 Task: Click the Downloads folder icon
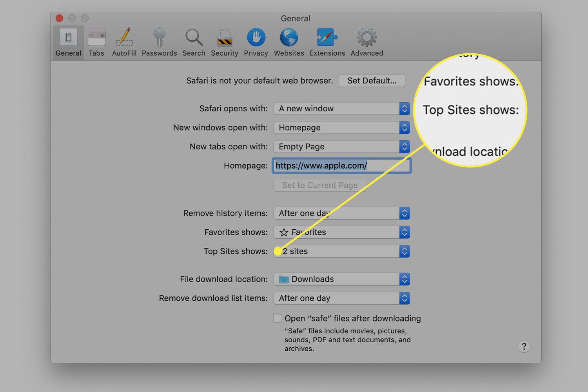click(x=284, y=279)
